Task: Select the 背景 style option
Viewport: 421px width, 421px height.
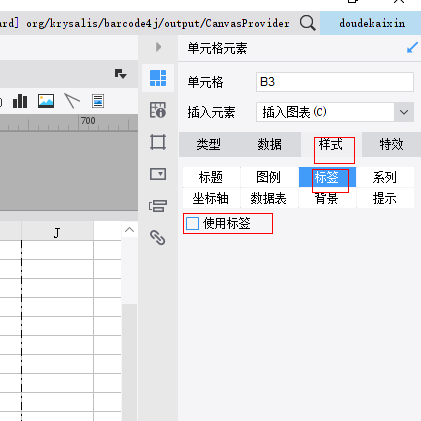Action: pyautogui.click(x=327, y=198)
